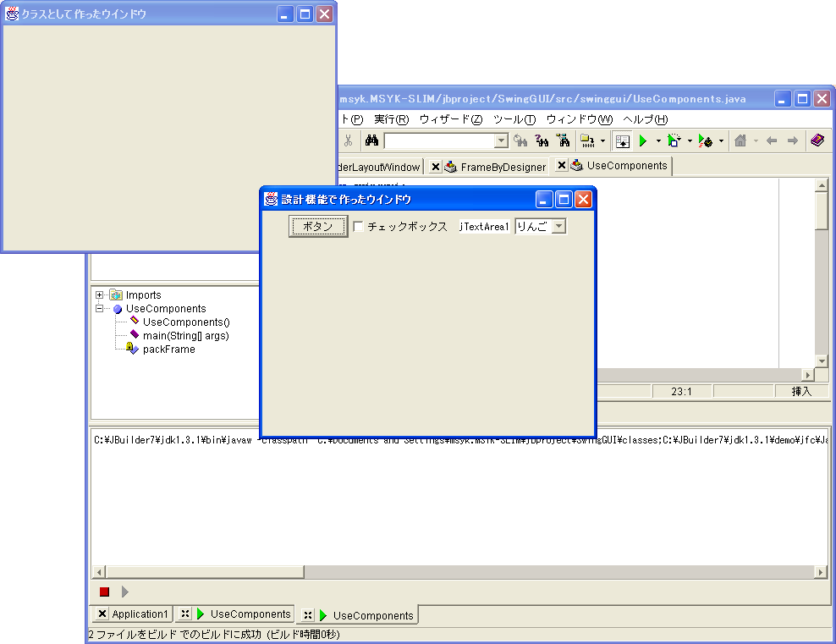
Task: Expand the Imports tree node
Action: 100,295
